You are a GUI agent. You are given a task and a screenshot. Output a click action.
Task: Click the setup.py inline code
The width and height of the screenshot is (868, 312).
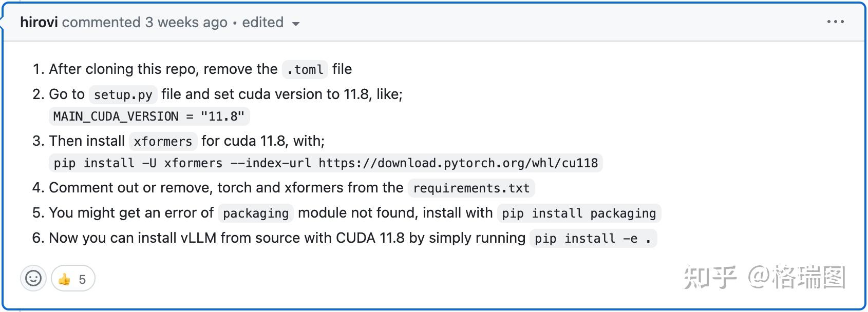[x=123, y=95]
